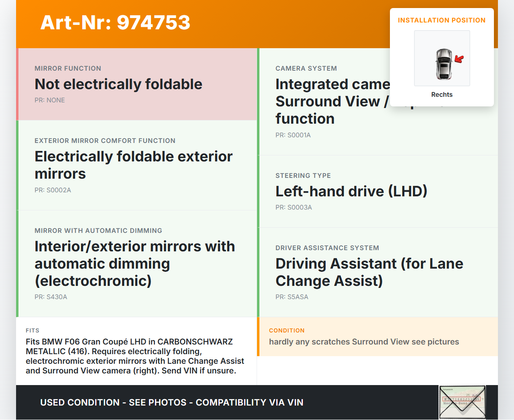Select 'Driving Assistant (for Lane Change Assist)' heading
The width and height of the screenshot is (514, 420).
[369, 272]
